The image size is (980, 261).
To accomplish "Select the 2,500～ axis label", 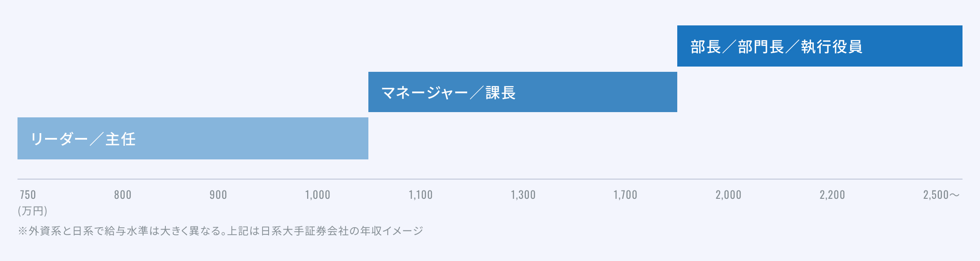I will (x=941, y=195).
